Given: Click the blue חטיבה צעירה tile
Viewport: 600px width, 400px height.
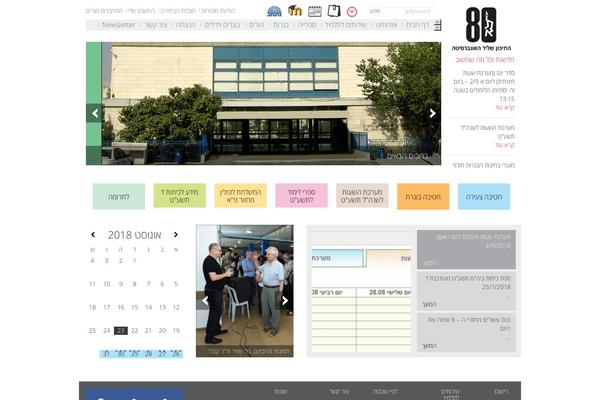Looking at the screenshot, I should pyautogui.click(x=484, y=196).
